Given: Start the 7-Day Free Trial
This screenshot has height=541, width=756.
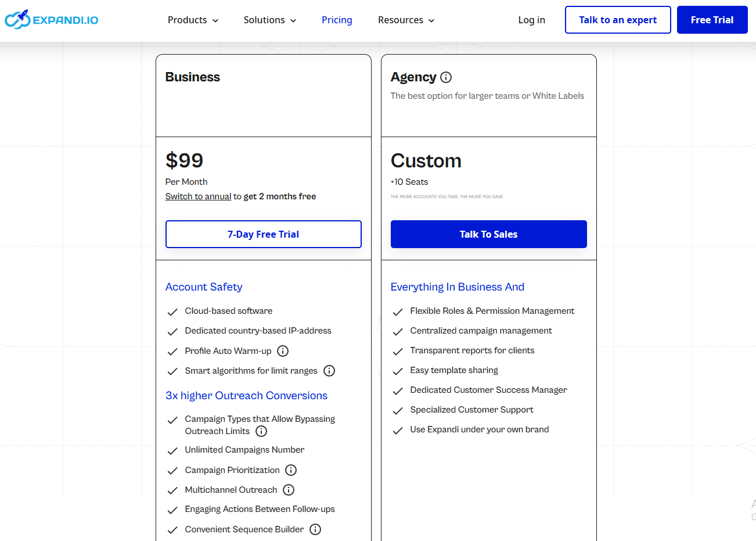Looking at the screenshot, I should click(263, 234).
